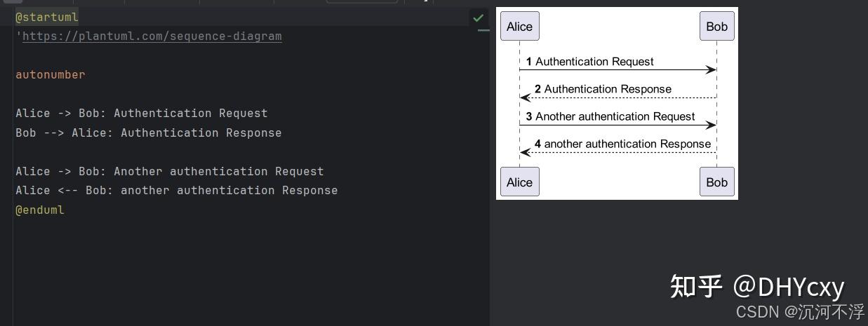Click code line 'Alice -> Bob: Another authentication Request'
The width and height of the screenshot is (868, 326).
[x=170, y=172]
